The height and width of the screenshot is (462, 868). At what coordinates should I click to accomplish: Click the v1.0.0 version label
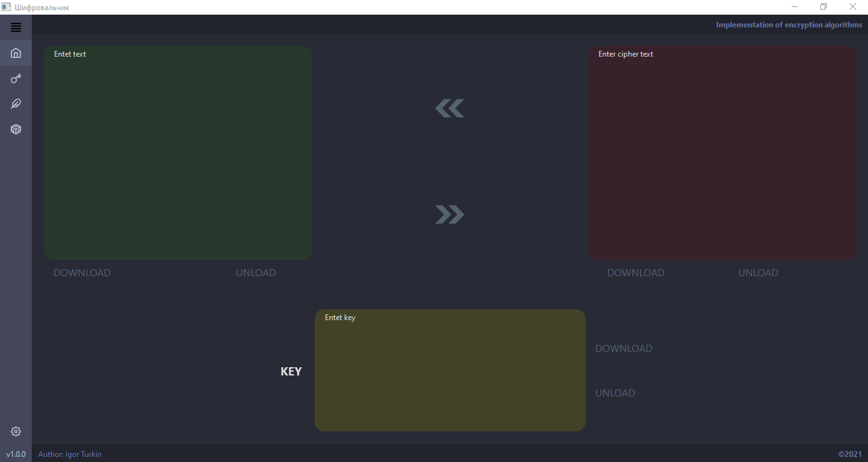click(x=15, y=454)
